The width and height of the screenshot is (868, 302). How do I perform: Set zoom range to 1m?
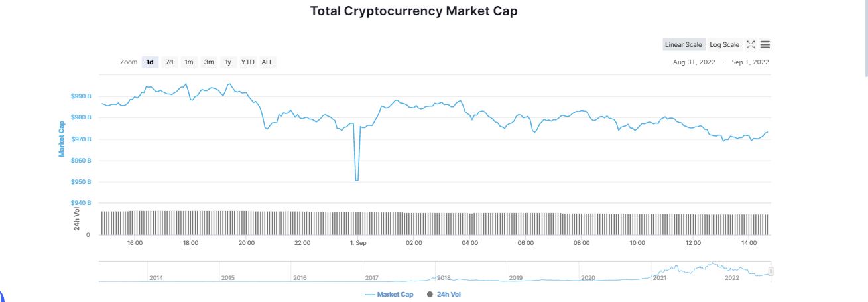coord(189,62)
